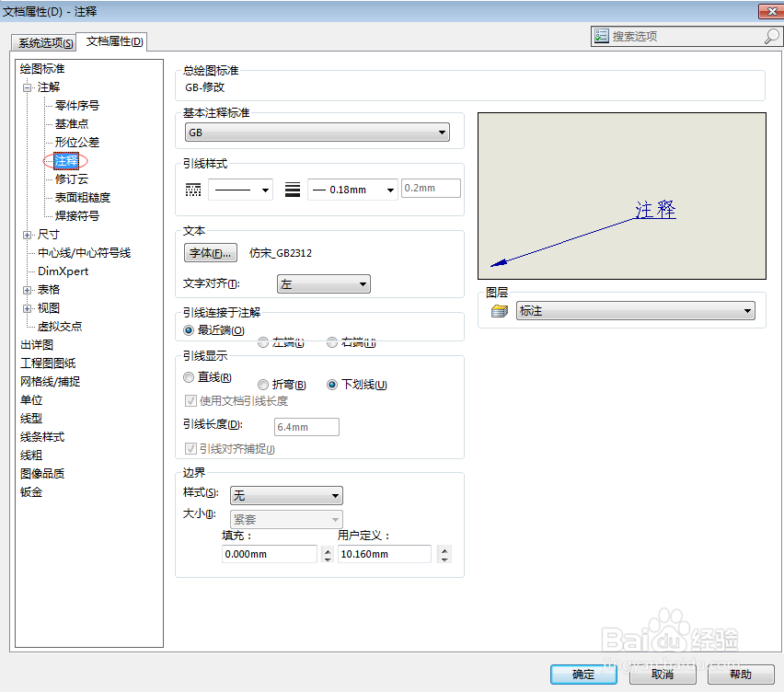Toggle the 引线对齐捕捉 checkbox
This screenshot has height=692, width=784.
pos(190,448)
